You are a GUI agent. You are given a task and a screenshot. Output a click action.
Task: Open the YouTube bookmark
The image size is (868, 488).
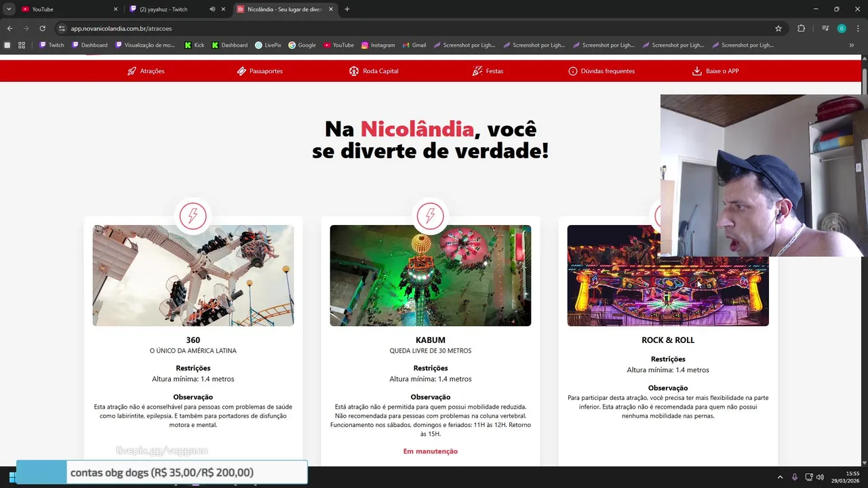click(x=338, y=45)
